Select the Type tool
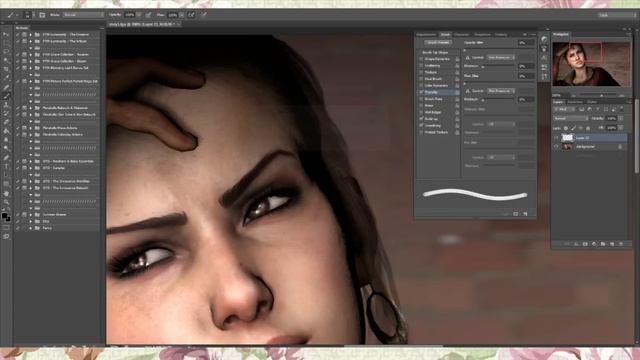This screenshot has width=640, height=360. coord(6,166)
